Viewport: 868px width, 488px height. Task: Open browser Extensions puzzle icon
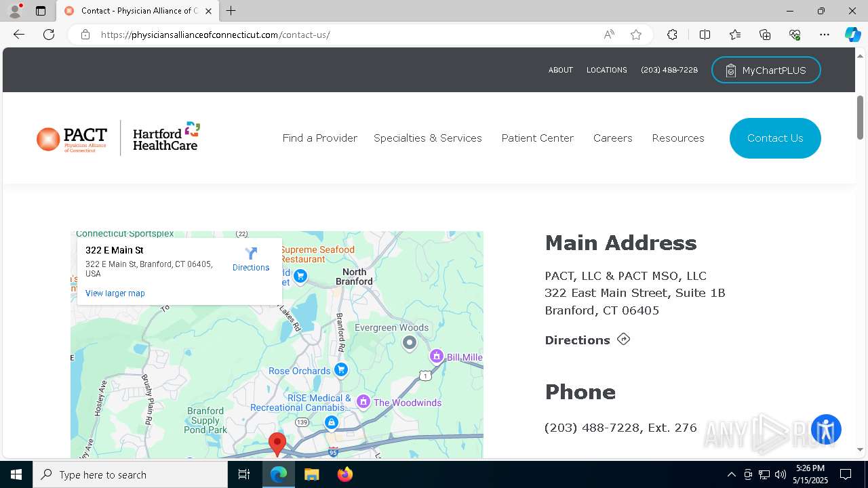672,35
